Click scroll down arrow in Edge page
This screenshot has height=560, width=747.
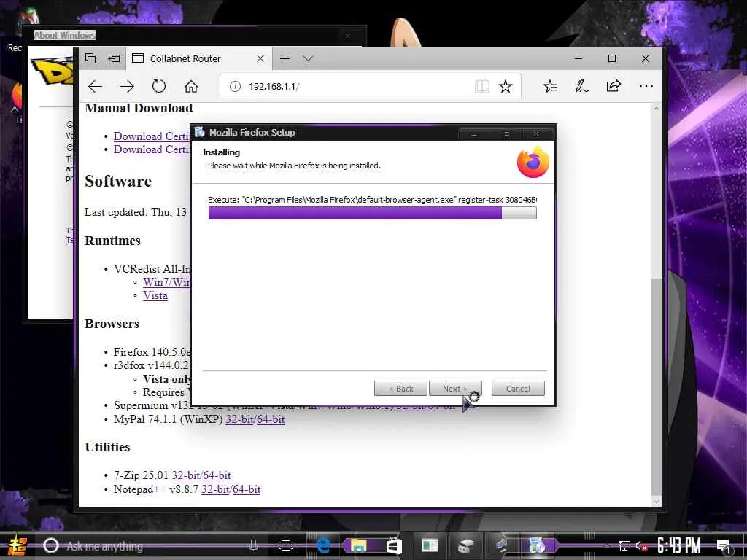(x=657, y=502)
